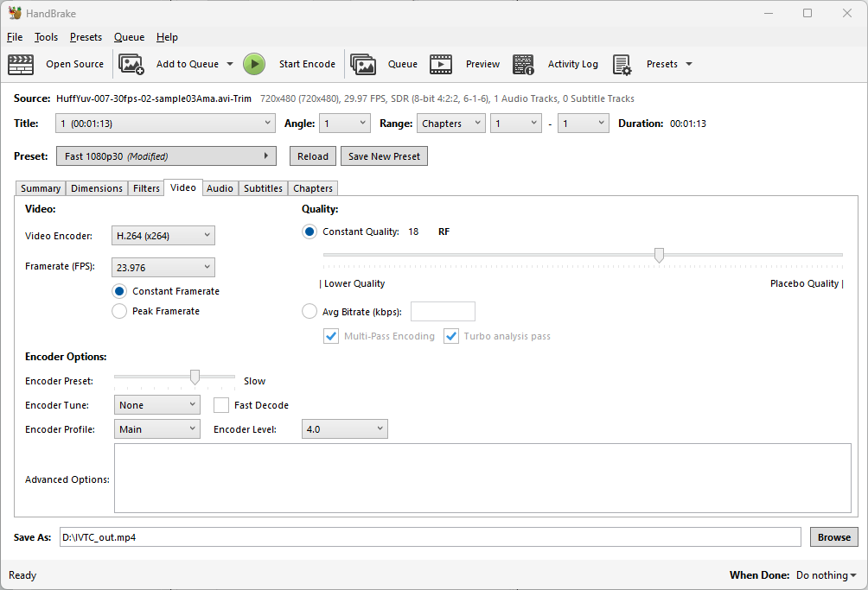Expand the Fast 1080p30 preset selector
The height and width of the screenshot is (590, 868).
(x=166, y=156)
